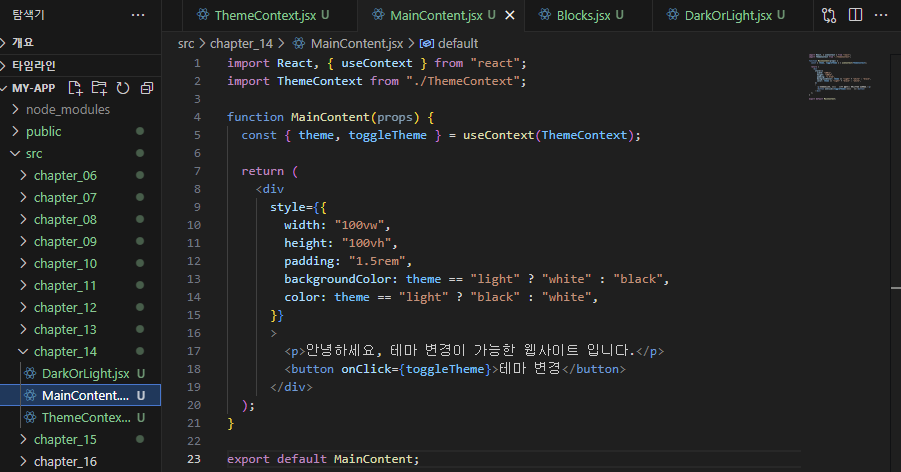The height and width of the screenshot is (472, 901).
Task: Close the MainContent.jsx tab
Action: pyautogui.click(x=510, y=16)
